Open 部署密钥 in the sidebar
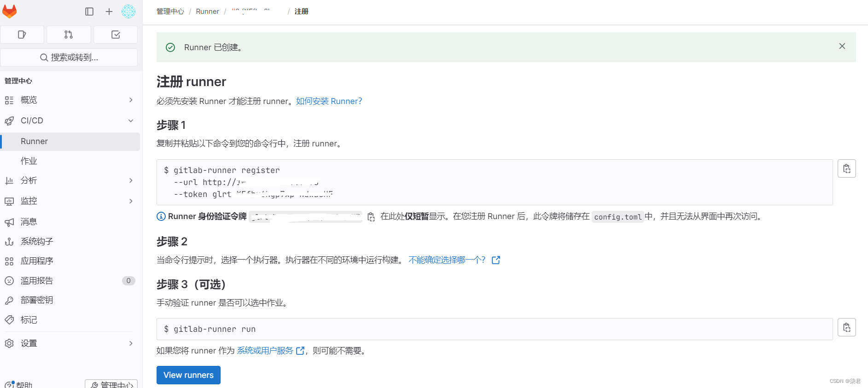The image size is (868, 388). click(70, 300)
